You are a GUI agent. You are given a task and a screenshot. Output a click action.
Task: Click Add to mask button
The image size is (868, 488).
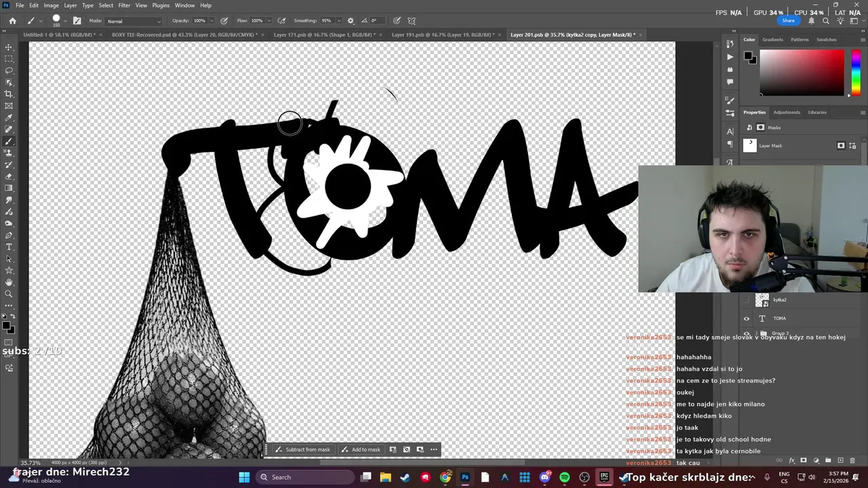pyautogui.click(x=361, y=449)
